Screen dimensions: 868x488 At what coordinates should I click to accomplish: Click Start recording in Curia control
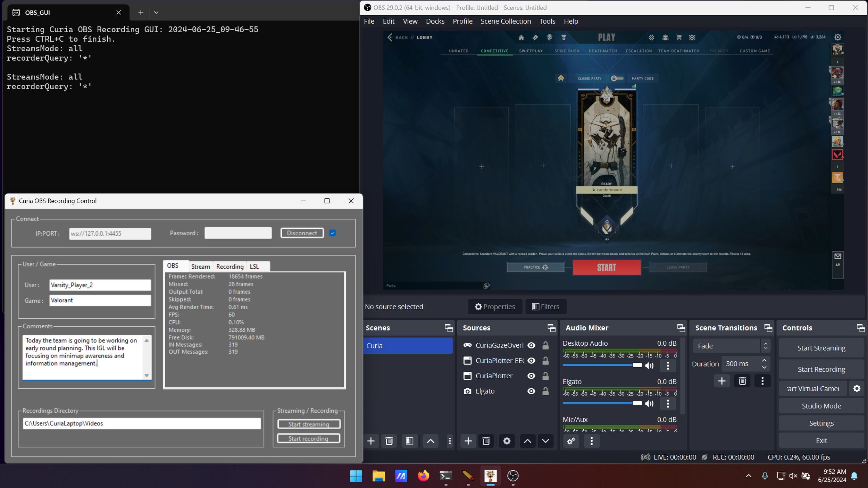[x=309, y=438]
